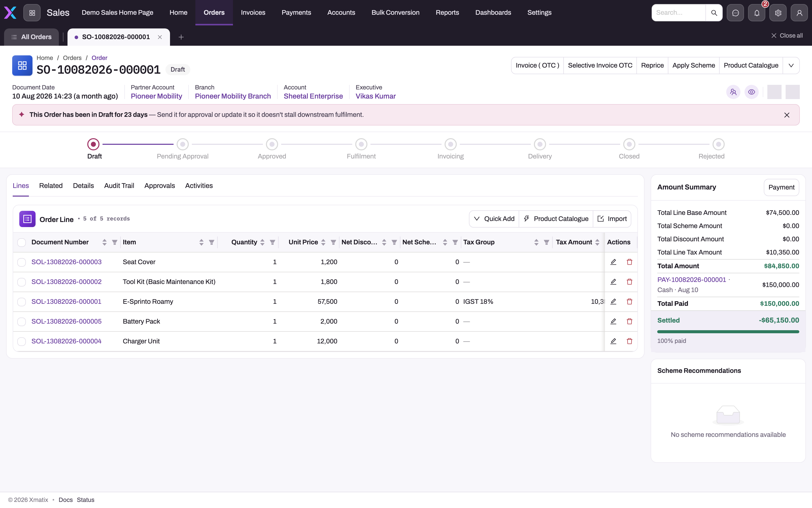This screenshot has height=508, width=812.
Task: Click Import in Order Line toolbar
Action: point(612,219)
